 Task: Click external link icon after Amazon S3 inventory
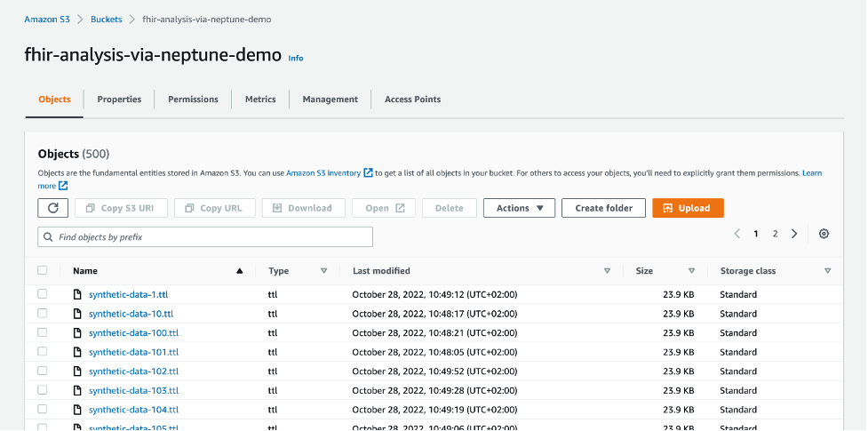pyautogui.click(x=368, y=172)
